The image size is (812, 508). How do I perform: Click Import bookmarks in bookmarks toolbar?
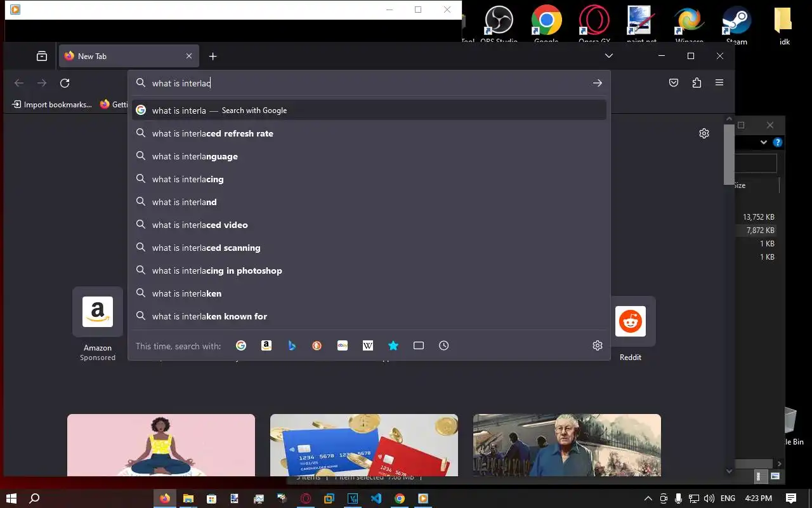[x=52, y=104]
